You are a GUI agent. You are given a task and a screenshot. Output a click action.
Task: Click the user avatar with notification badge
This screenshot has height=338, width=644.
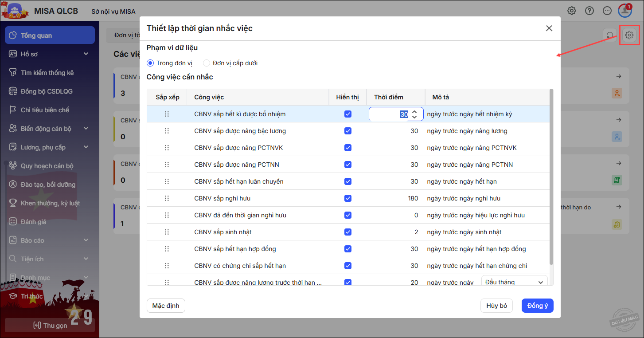[625, 11]
